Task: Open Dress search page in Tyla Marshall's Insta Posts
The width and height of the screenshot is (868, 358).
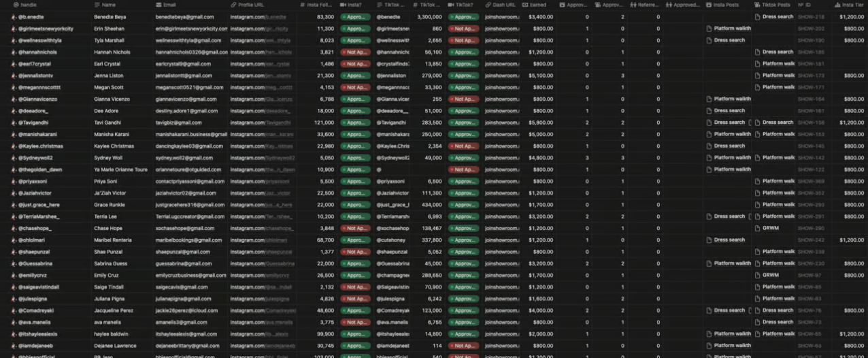Action: (x=726, y=40)
